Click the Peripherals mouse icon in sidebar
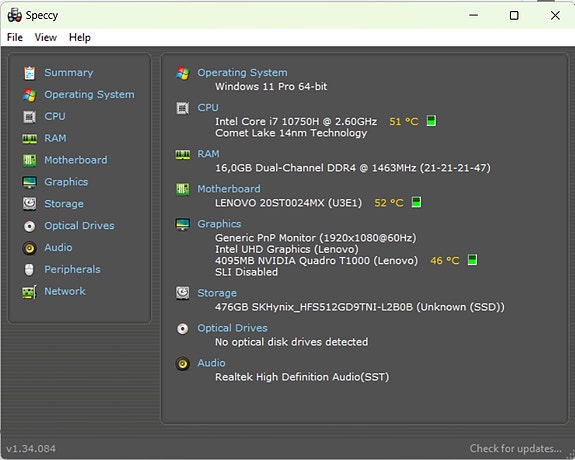The width and height of the screenshot is (575, 460). 29,270
